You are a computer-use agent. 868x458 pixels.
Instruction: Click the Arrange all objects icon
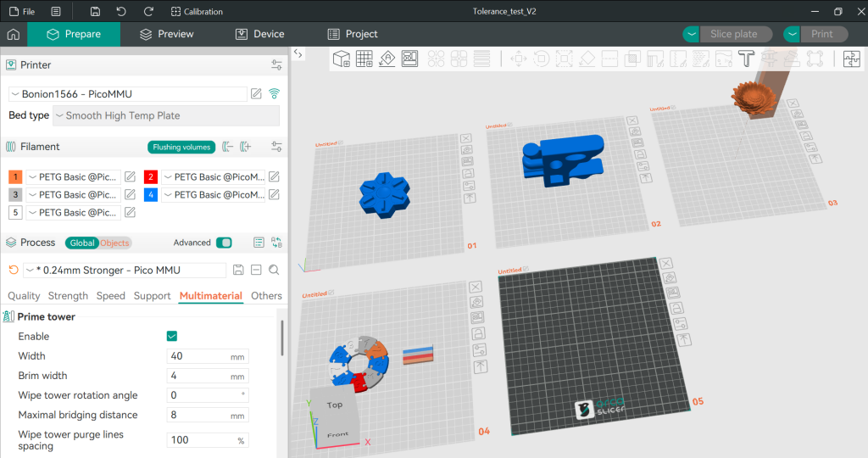point(410,59)
